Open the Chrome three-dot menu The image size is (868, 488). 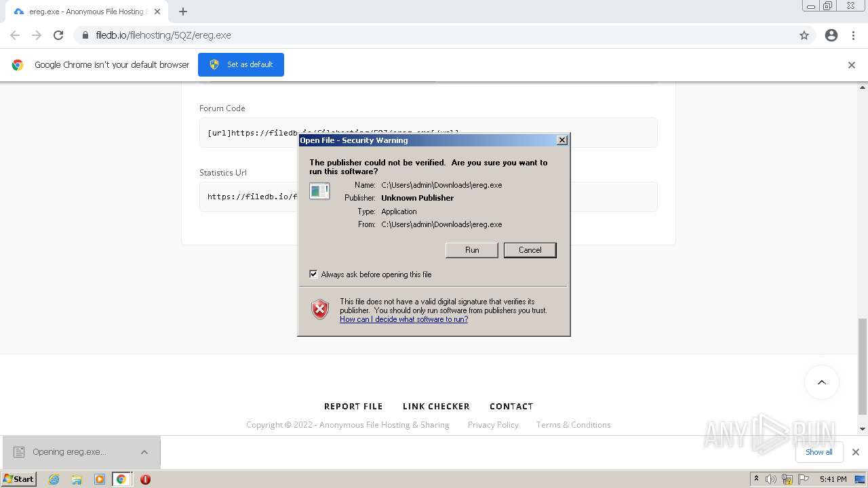click(854, 35)
